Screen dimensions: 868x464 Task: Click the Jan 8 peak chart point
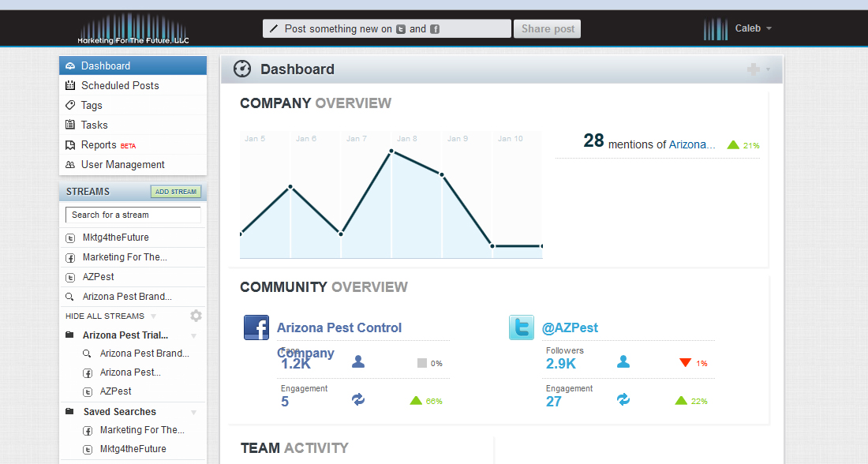pyautogui.click(x=391, y=150)
